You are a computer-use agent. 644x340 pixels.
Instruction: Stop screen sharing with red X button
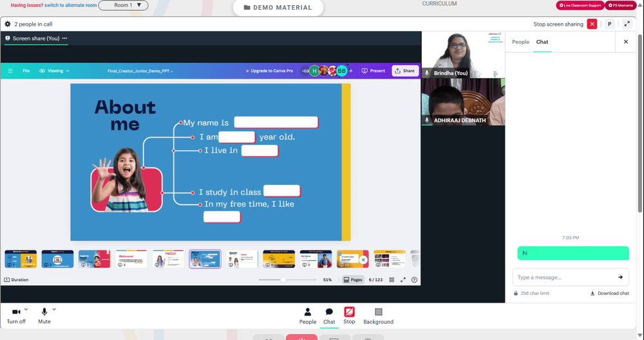592,24
